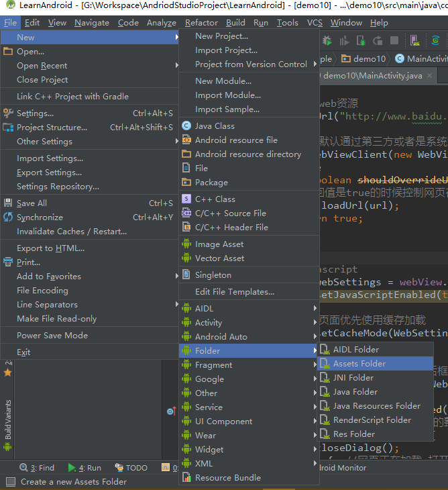448x490 pixels.
Task: Click the gutter override marker icon
Action: (172, 411)
